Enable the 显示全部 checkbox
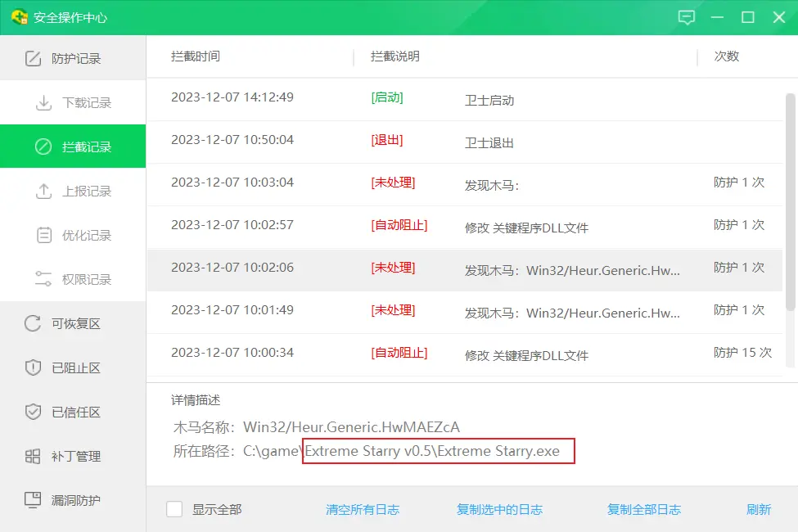The image size is (798, 532). 174,509
